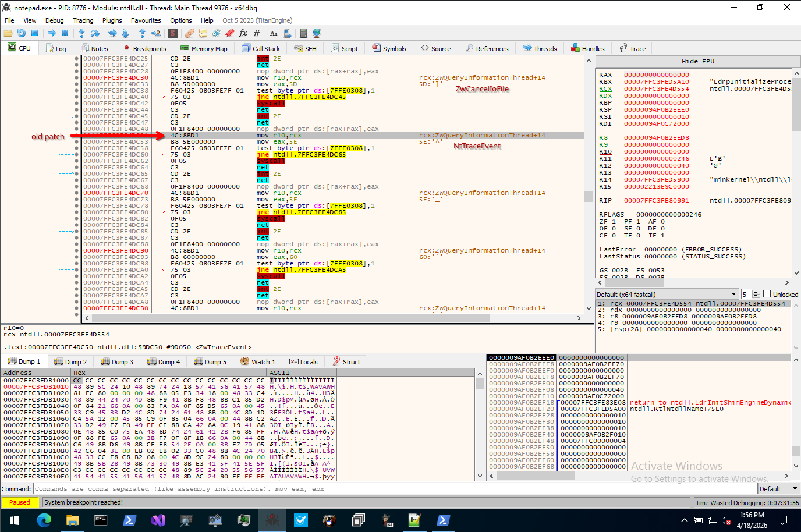Image resolution: width=801 pixels, height=532 pixels.
Task: Click the Paused status label
Action: click(20, 502)
